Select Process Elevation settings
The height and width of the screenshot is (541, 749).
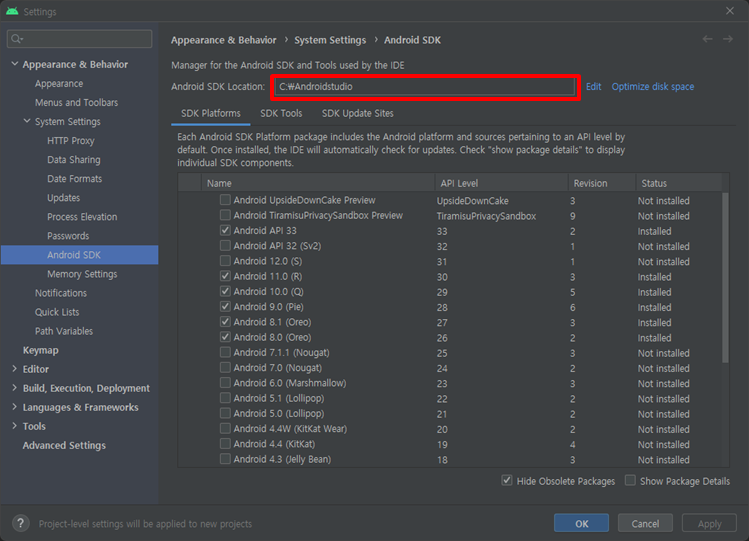point(82,217)
